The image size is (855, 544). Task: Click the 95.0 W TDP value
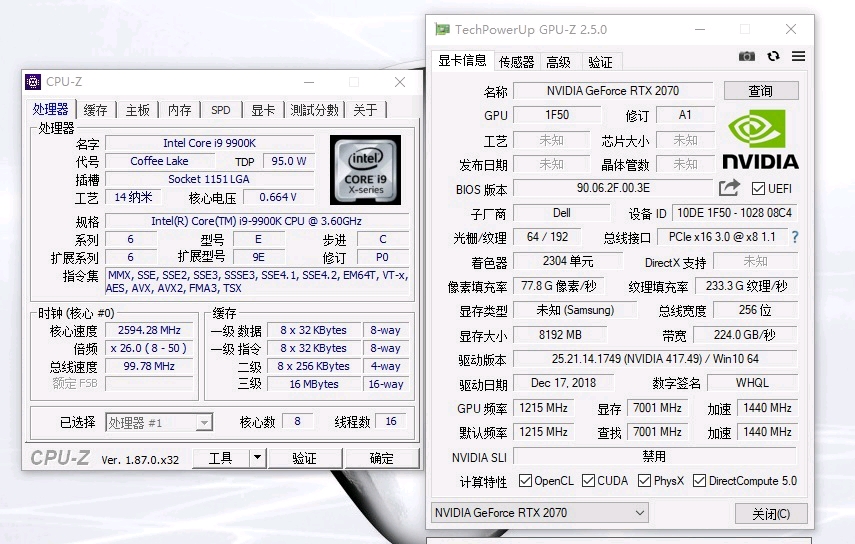tap(288, 161)
